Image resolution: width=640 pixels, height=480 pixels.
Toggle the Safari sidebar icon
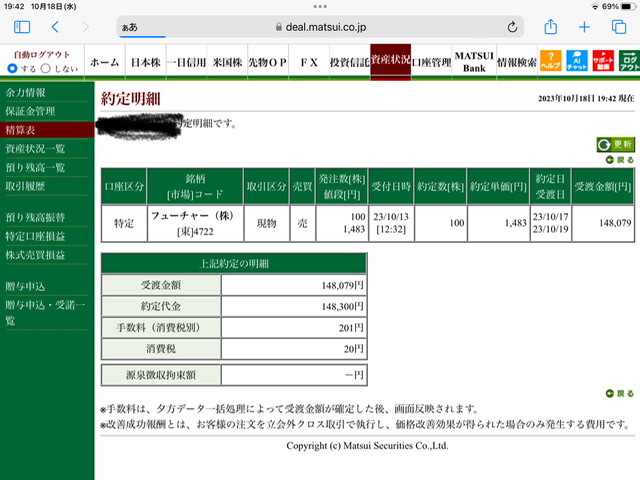point(22,27)
